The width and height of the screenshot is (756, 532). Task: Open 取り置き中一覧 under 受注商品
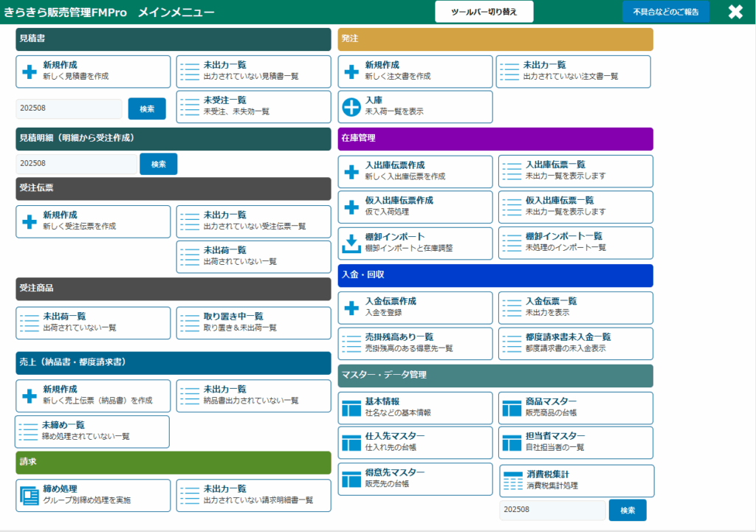[253, 322]
